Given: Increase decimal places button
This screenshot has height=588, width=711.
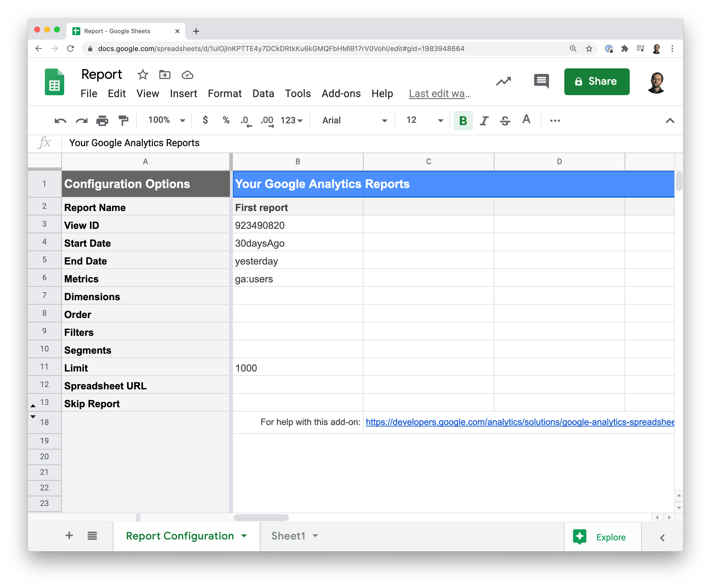Looking at the screenshot, I should point(267,121).
